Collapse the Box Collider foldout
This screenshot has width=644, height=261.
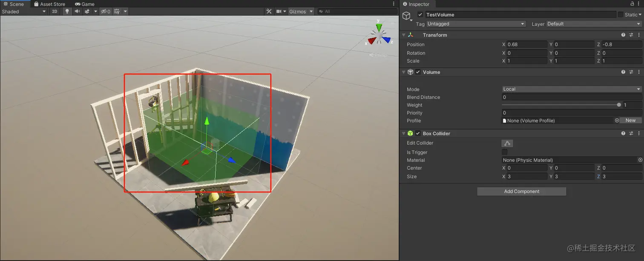404,133
